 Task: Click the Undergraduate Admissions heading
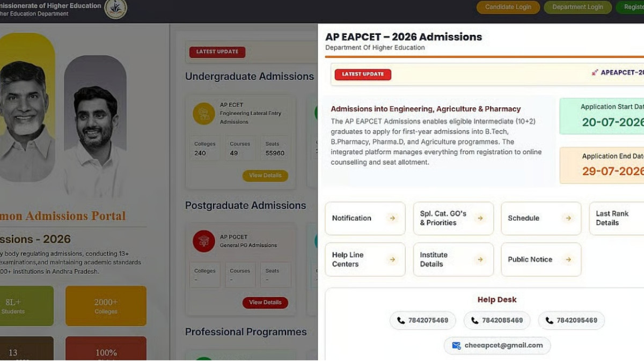(x=250, y=76)
